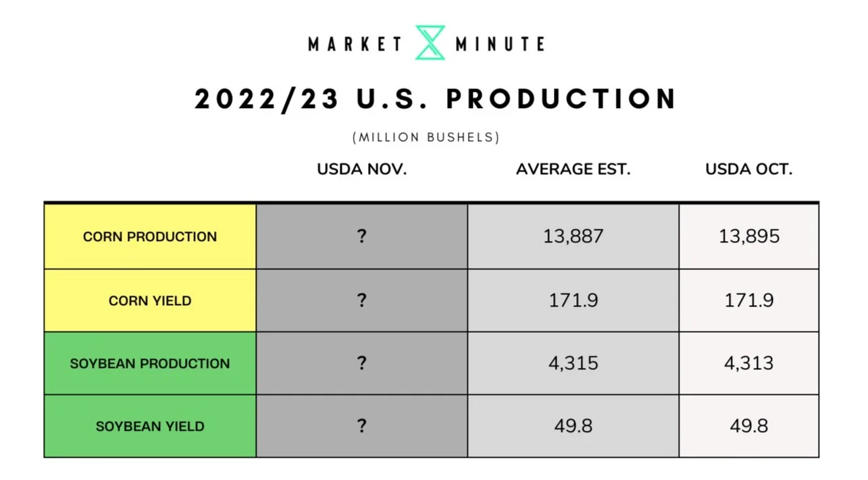Image resolution: width=868 pixels, height=480 pixels.
Task: Select the Corn Yield row label
Action: tap(150, 300)
